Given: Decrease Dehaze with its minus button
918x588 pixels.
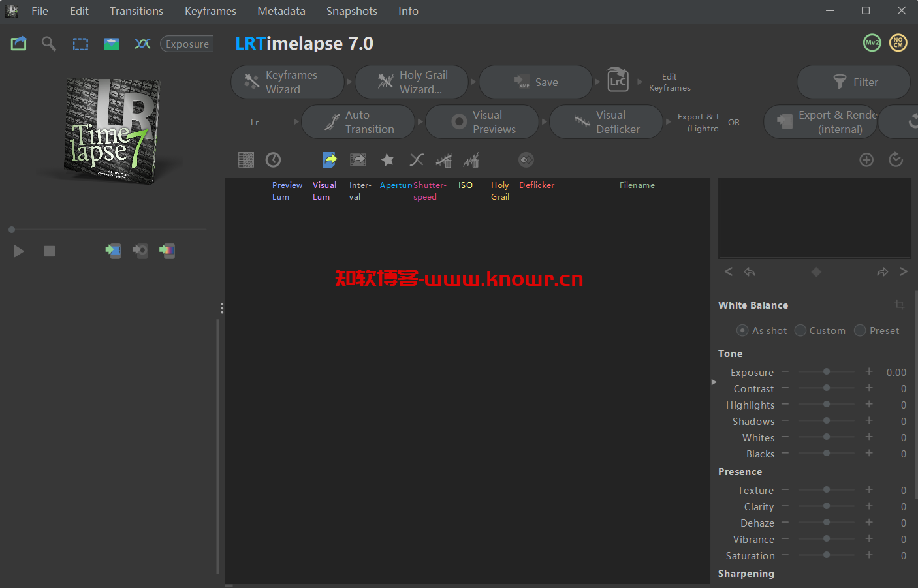Looking at the screenshot, I should click(785, 522).
